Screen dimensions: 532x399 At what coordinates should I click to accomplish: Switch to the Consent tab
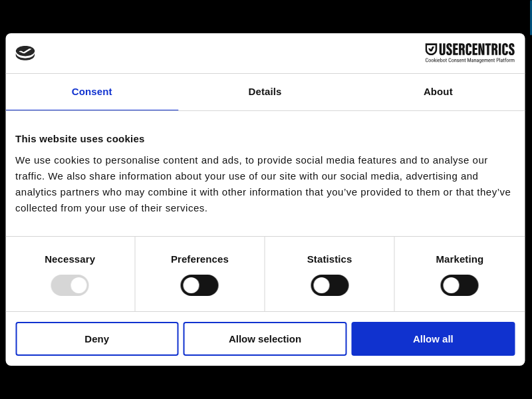coord(92,92)
